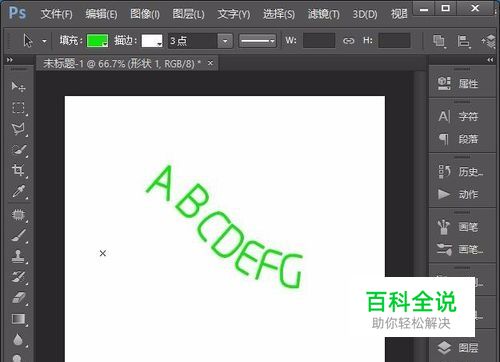Open the path operations icon
The height and width of the screenshot is (362, 500).
pyautogui.click(x=439, y=41)
